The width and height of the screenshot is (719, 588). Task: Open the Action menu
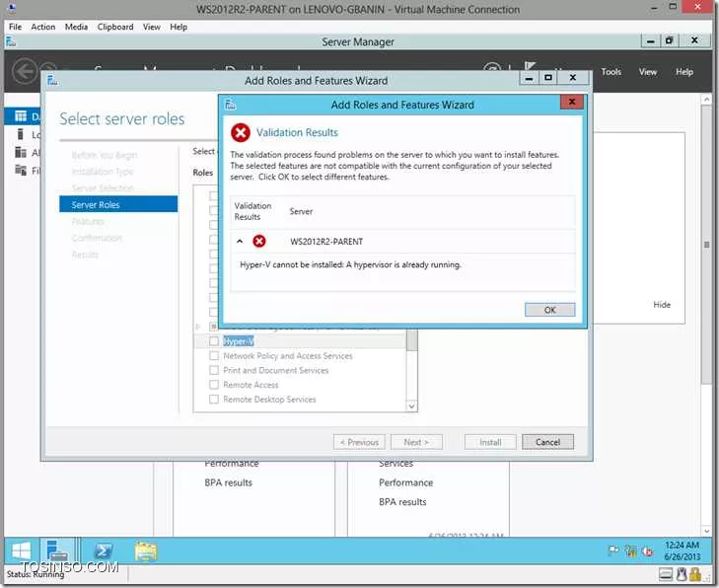coord(43,27)
